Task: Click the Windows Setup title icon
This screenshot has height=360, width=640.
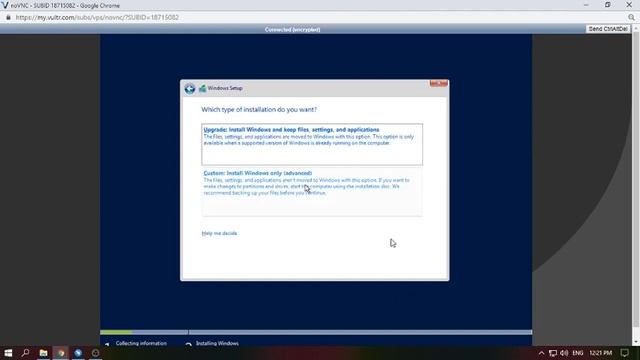Action: (x=202, y=88)
